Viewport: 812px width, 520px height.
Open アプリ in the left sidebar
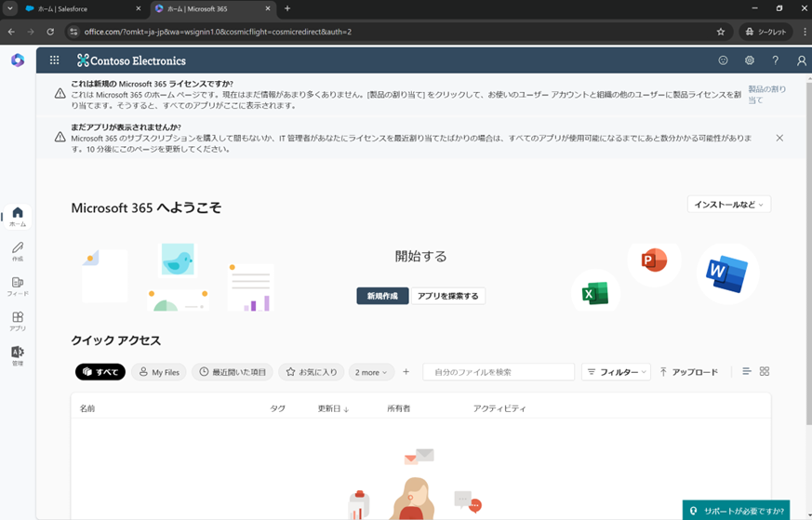tap(18, 321)
